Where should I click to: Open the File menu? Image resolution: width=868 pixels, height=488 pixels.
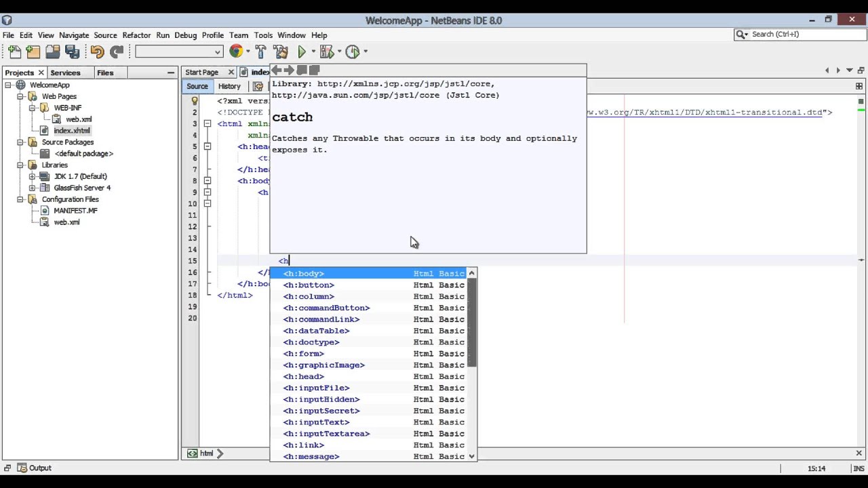(x=8, y=35)
